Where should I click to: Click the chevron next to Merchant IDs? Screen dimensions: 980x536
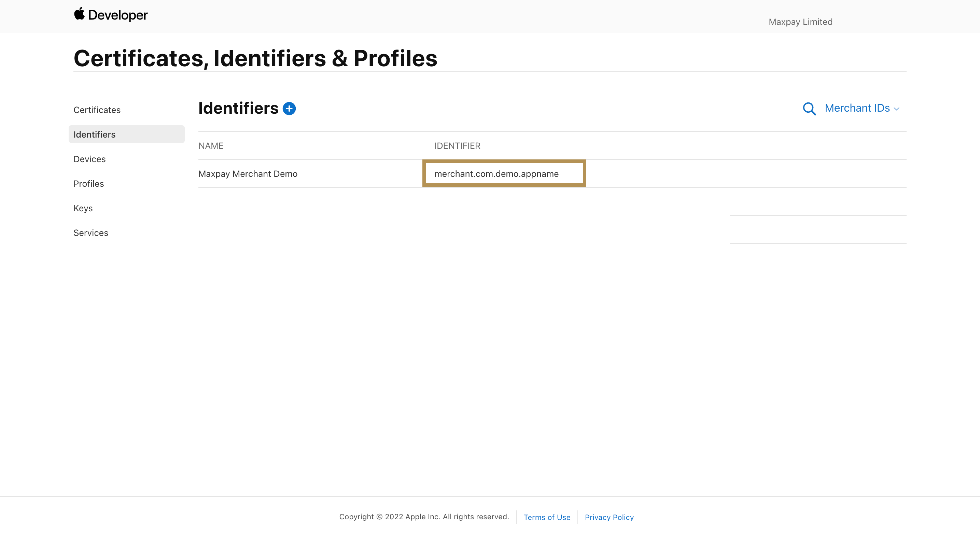click(897, 109)
